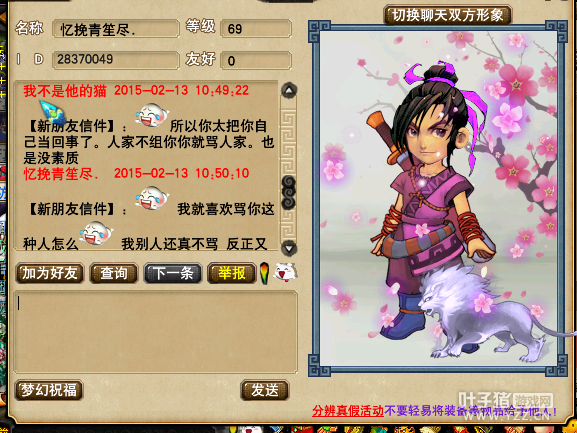Click 切换聊天双方形象 switch avatar button
577x433 pixels.
coord(447,15)
